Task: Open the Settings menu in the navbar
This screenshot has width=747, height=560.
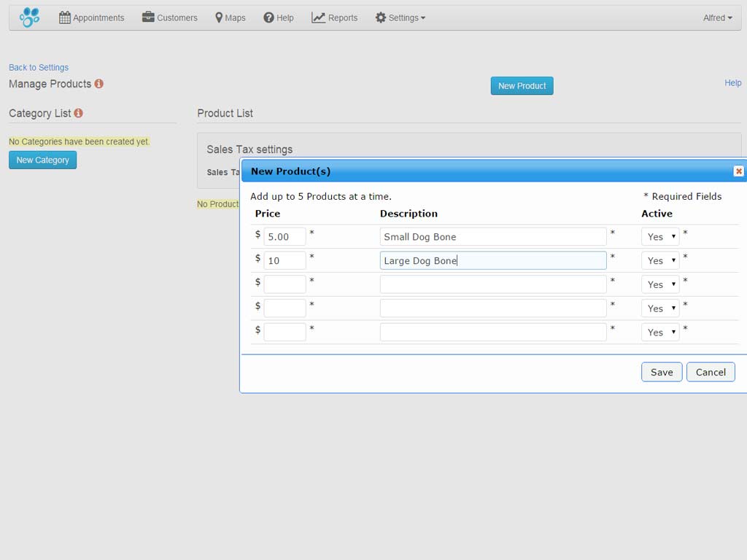Action: pyautogui.click(x=400, y=17)
